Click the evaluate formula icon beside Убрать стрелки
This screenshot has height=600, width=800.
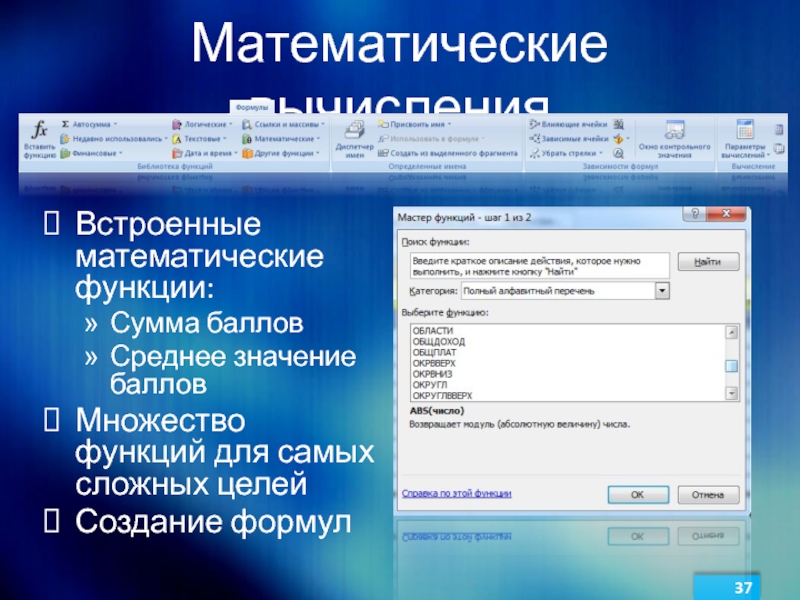coord(618,153)
